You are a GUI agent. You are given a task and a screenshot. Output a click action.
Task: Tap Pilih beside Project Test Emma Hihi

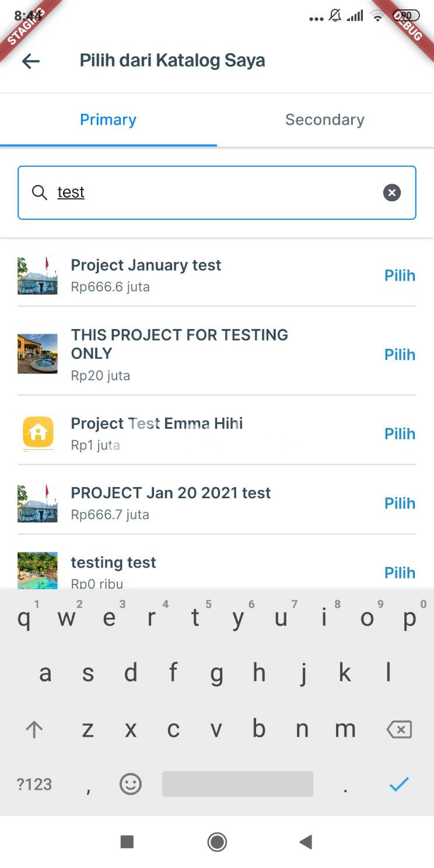coord(400,434)
